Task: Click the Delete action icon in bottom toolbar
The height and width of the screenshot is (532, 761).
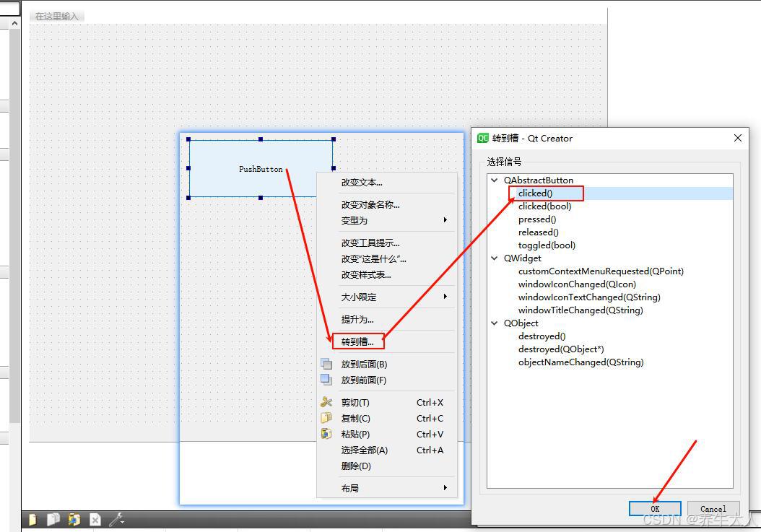Action: [95, 520]
